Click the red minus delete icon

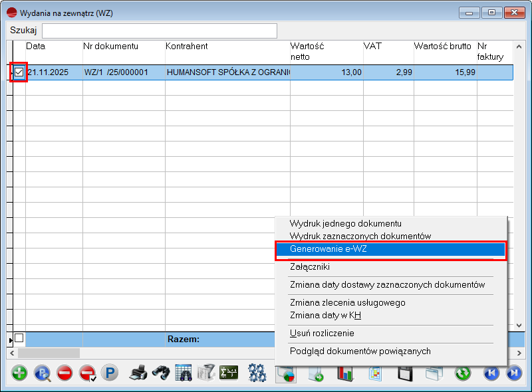(x=65, y=373)
